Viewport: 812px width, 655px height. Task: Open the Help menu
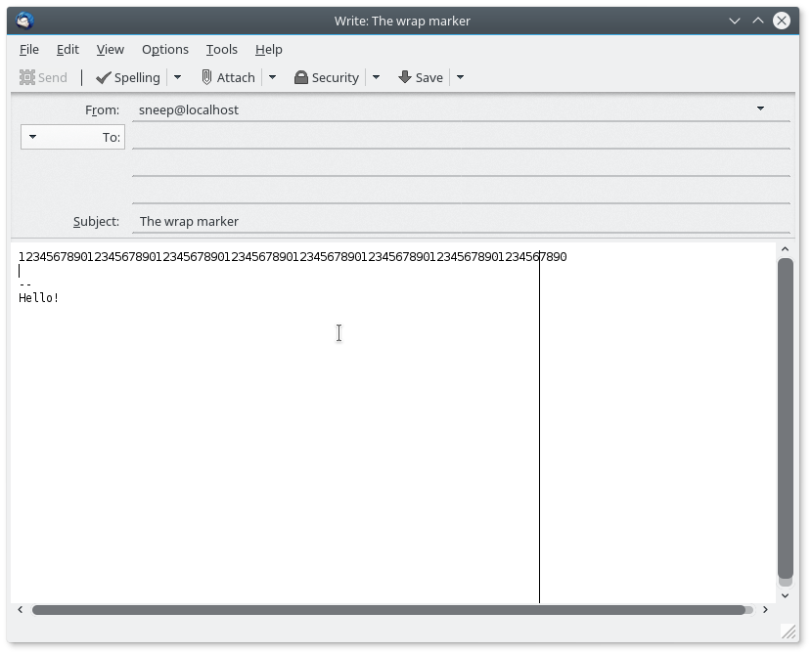tap(268, 49)
